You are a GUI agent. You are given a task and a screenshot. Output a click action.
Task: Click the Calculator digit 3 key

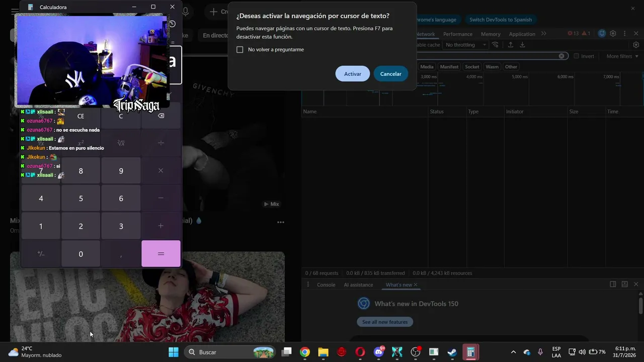(x=121, y=226)
